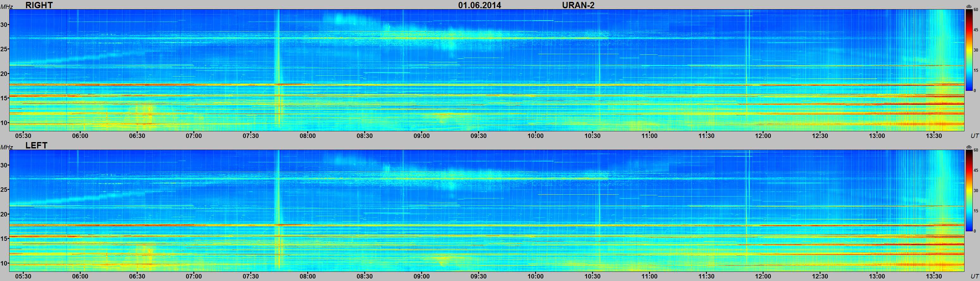The image size is (980, 281).
Task: Click the 01.06.2014 date title
Action: coord(479,5)
